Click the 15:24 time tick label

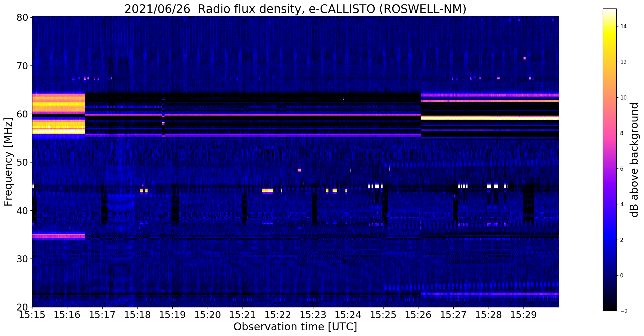348,315
